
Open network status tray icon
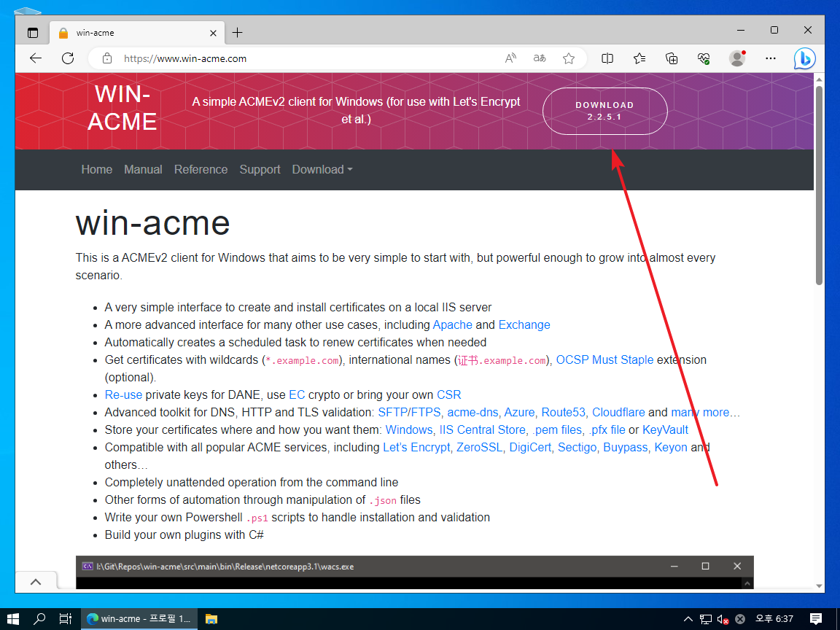tap(706, 619)
